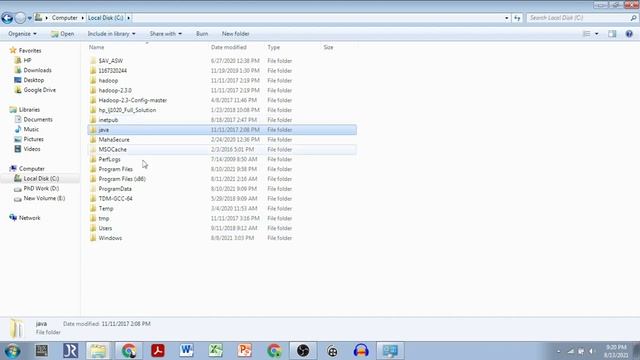Image resolution: width=640 pixels, height=360 pixels.
Task: Open Microsoft Word from the taskbar
Action: [187, 351]
